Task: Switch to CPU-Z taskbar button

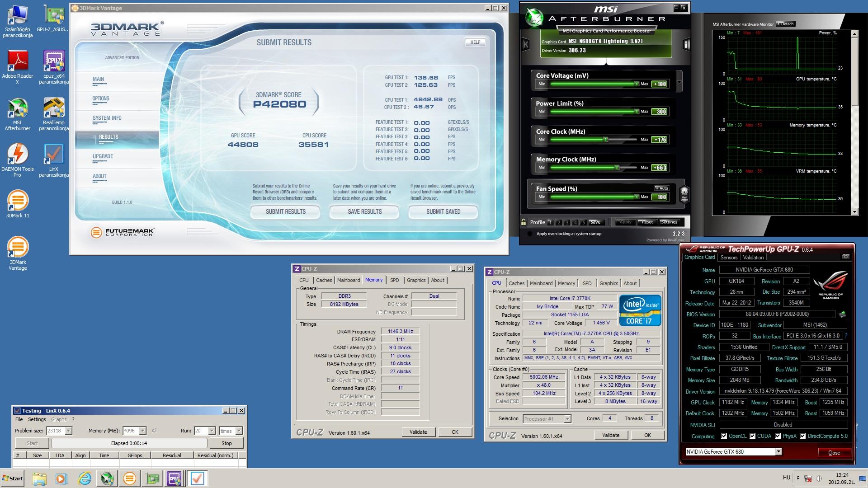Action: [175, 479]
